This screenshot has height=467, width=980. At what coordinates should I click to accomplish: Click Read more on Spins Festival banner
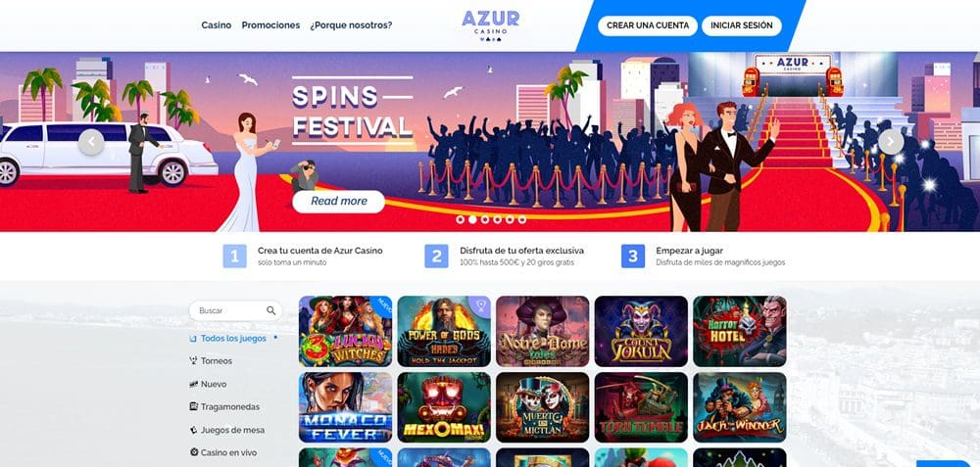coord(339,201)
